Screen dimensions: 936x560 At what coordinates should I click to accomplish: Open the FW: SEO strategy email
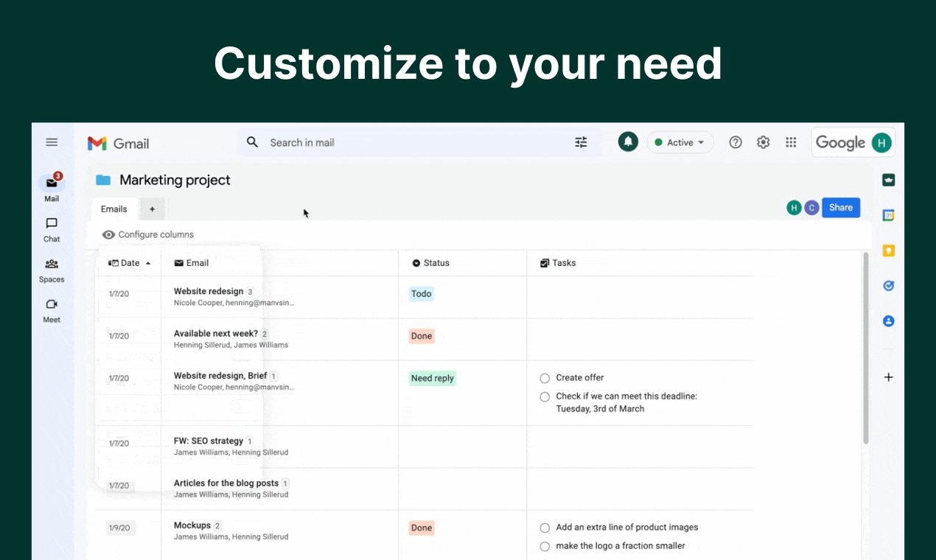(208, 441)
